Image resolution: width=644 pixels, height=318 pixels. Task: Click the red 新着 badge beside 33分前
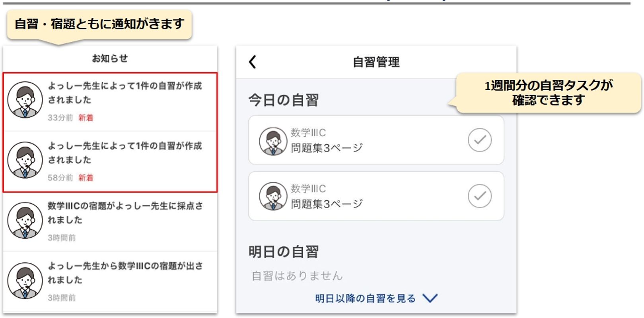pos(86,118)
